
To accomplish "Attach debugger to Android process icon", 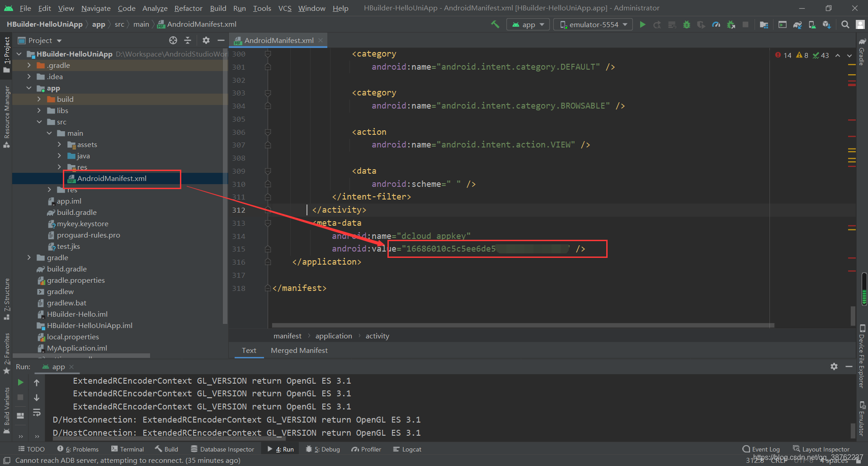I will (731, 24).
